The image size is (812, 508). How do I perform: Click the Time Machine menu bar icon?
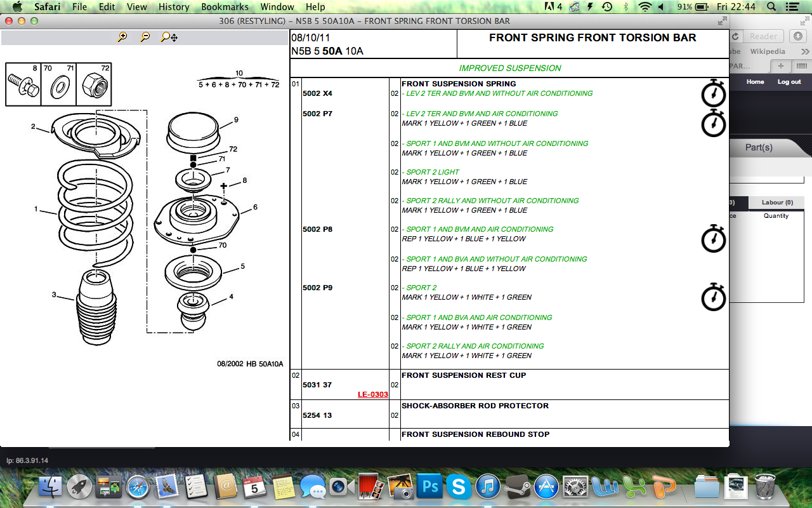[607, 7]
